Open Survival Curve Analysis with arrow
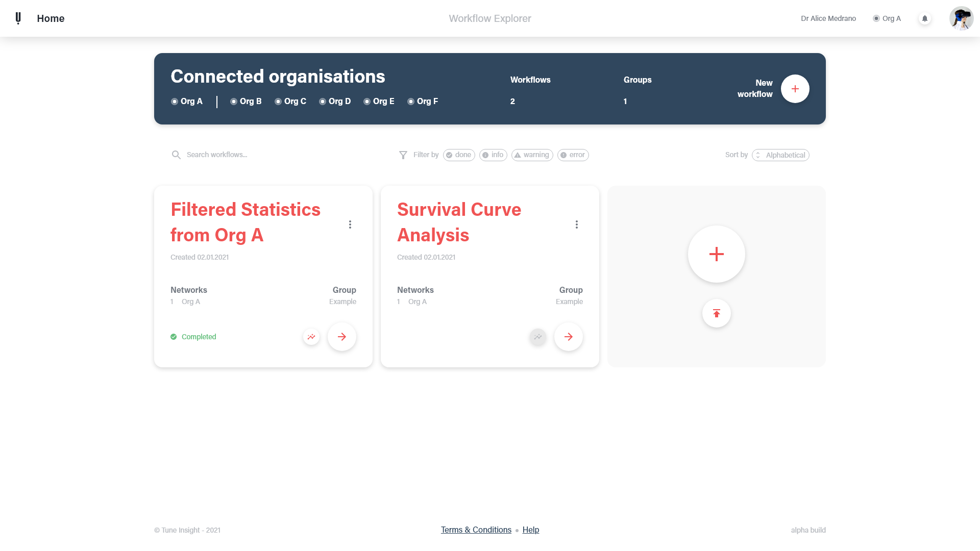The height and width of the screenshot is (551, 980). click(569, 337)
